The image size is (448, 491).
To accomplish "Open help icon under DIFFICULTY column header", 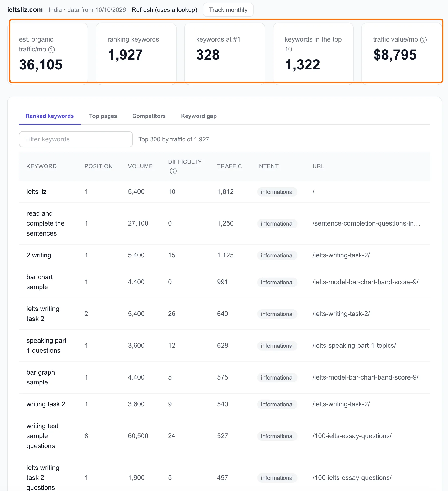I will click(173, 171).
